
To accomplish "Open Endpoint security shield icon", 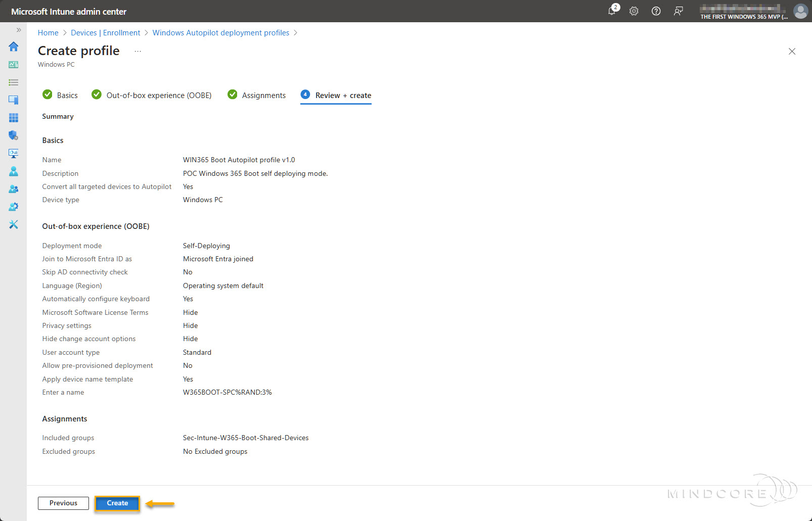I will (x=14, y=135).
